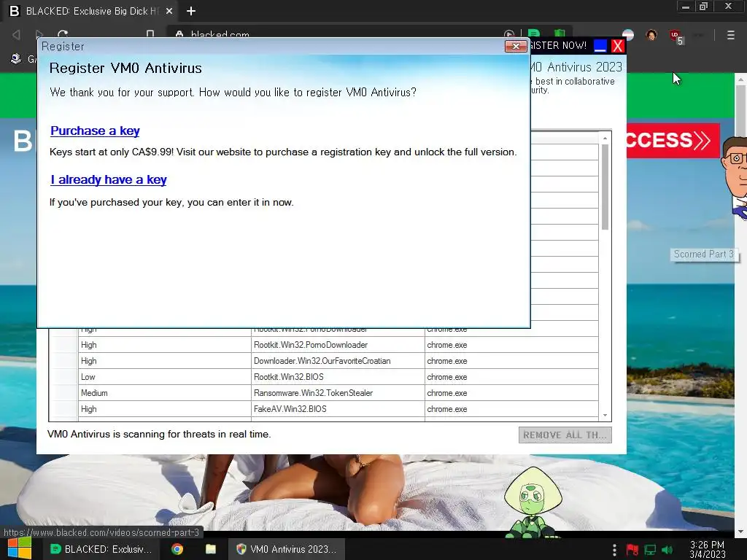This screenshot has width=747, height=560.
Task: Click the site lock icon in address bar
Action: (x=179, y=34)
